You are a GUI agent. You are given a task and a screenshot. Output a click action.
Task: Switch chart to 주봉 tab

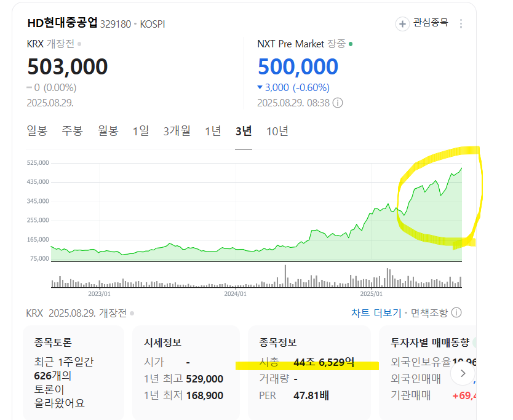pos(73,131)
